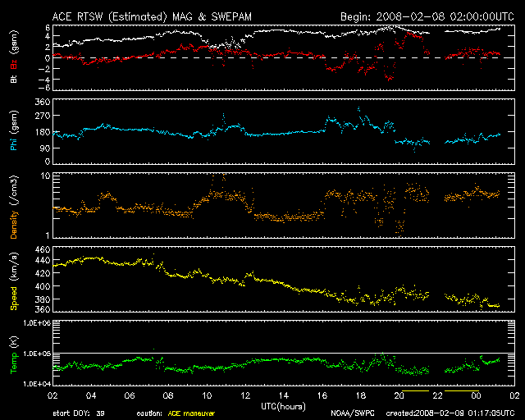Screen dimensions: 525x420
Task: Click the '12' hour tick label on x-axis
Action: point(245,396)
